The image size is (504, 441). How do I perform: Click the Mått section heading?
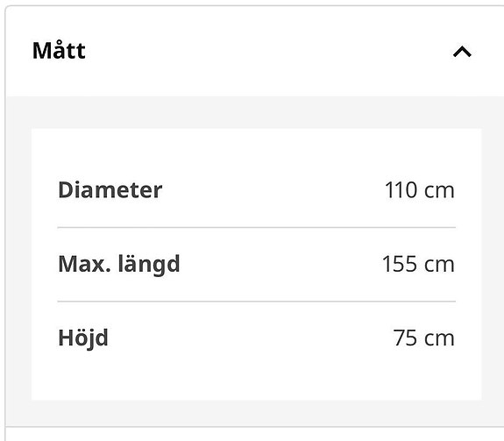pos(59,51)
